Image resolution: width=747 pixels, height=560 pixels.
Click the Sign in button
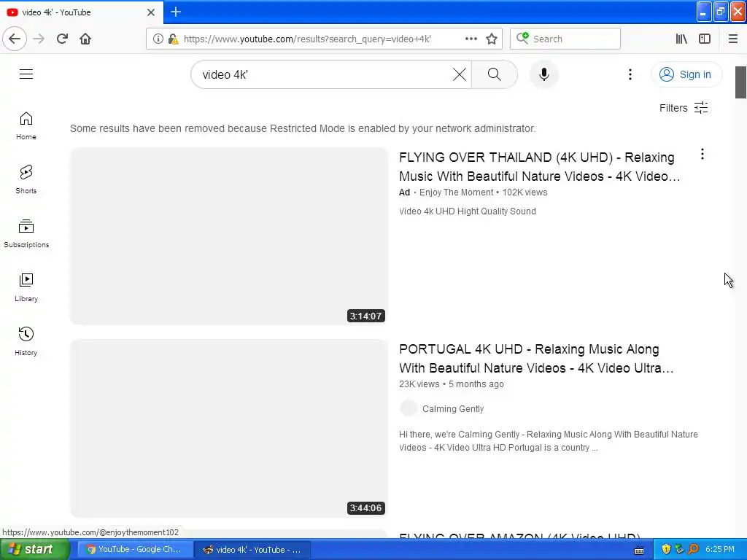pos(686,74)
